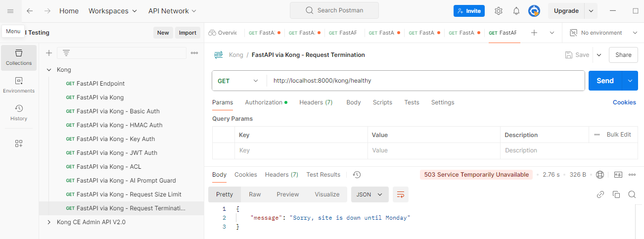Switch to the Headers (7) request tab
The height and width of the screenshot is (239, 644).
tap(316, 102)
